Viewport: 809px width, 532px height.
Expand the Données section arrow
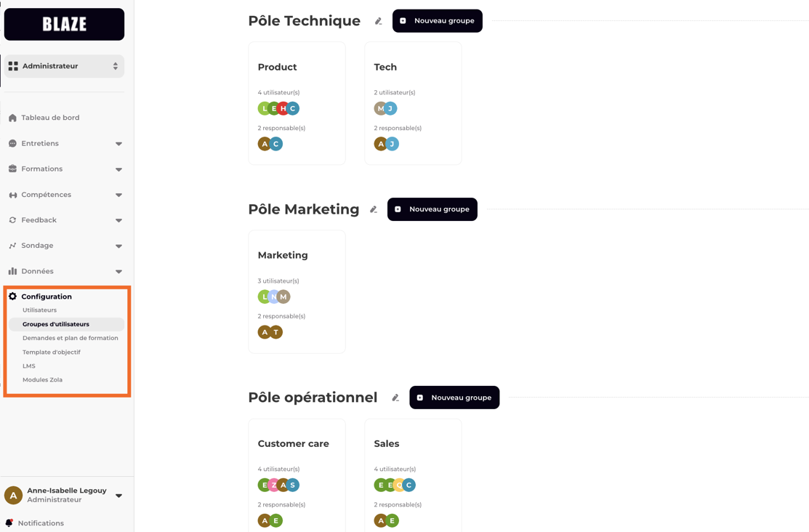coord(118,272)
